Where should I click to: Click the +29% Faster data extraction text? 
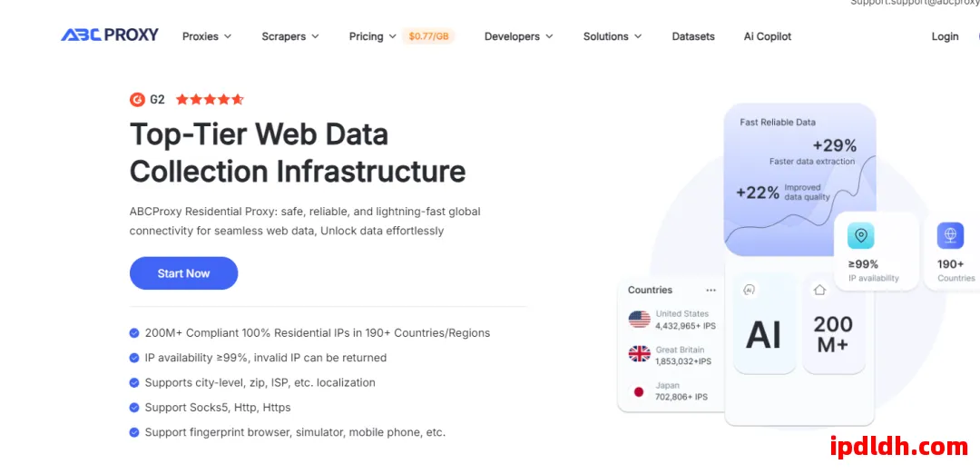(x=812, y=152)
